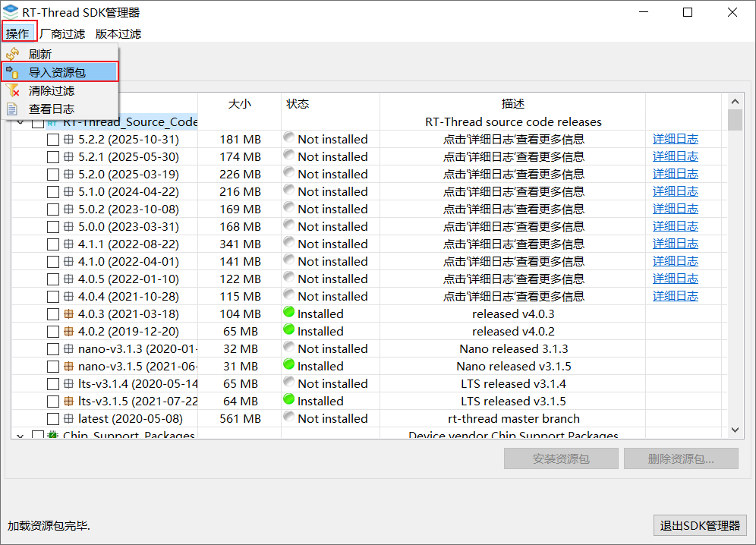This screenshot has height=545, width=756.
Task: Click the refresh icon in the 操作 menu
Action: [x=13, y=54]
